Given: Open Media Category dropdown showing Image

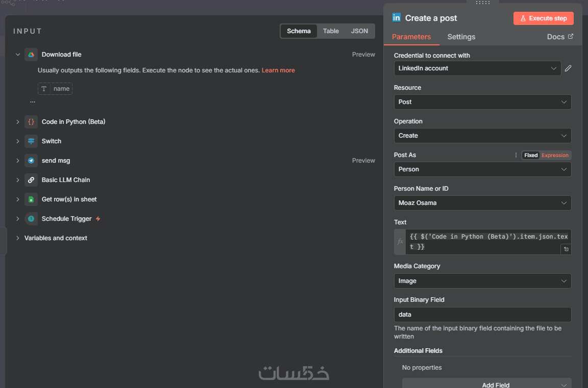Looking at the screenshot, I should coord(482,281).
